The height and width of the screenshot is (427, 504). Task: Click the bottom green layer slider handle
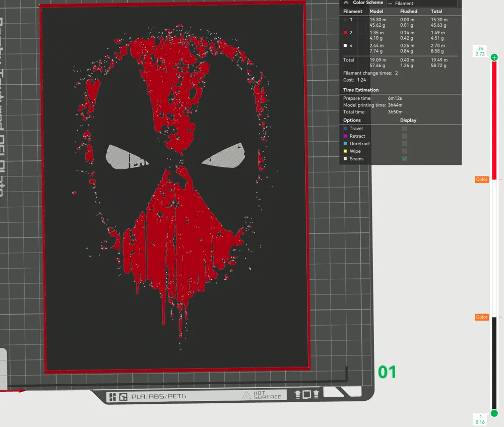(494, 413)
